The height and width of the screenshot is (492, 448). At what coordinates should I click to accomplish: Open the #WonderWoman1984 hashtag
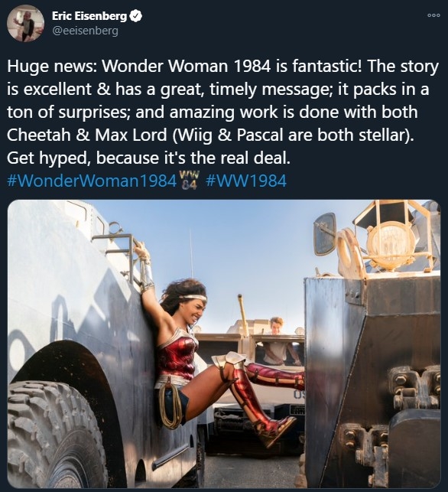point(92,181)
